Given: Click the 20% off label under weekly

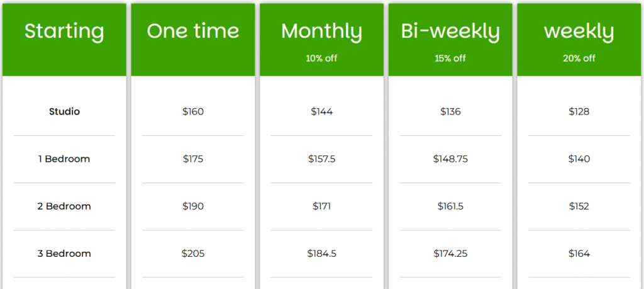Looking at the screenshot, I should 579,59.
